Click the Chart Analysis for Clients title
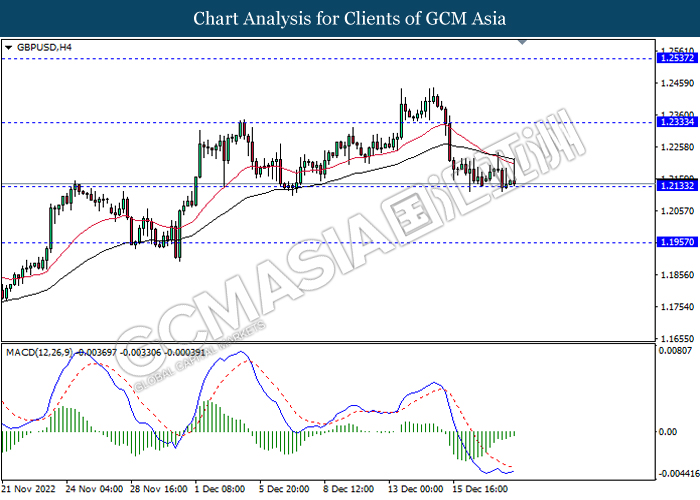This screenshot has height=500, width=700. click(350, 19)
